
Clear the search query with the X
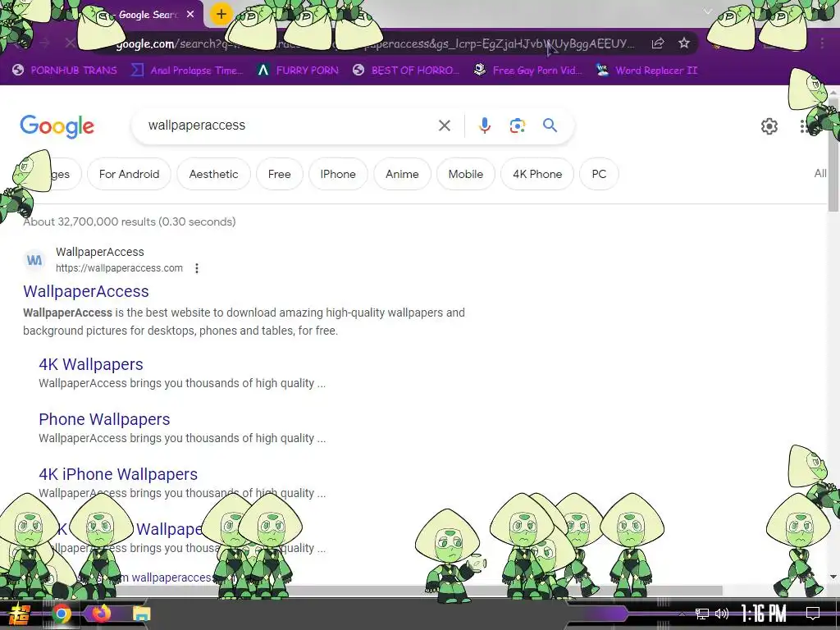pyautogui.click(x=444, y=126)
